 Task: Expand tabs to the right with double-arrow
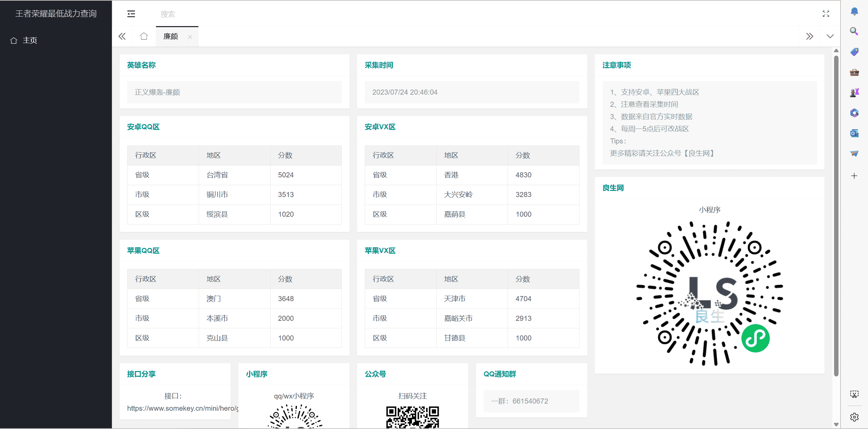click(x=810, y=36)
